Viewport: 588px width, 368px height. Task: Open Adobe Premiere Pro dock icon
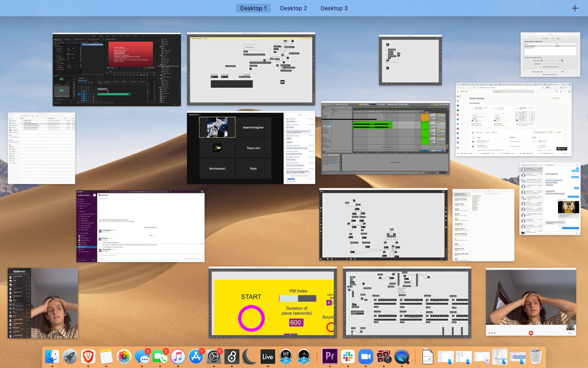coord(330,357)
